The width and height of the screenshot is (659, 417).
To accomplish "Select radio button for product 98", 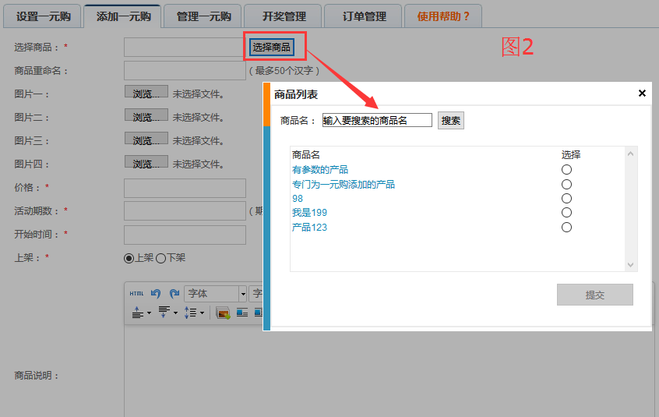I will tap(567, 198).
